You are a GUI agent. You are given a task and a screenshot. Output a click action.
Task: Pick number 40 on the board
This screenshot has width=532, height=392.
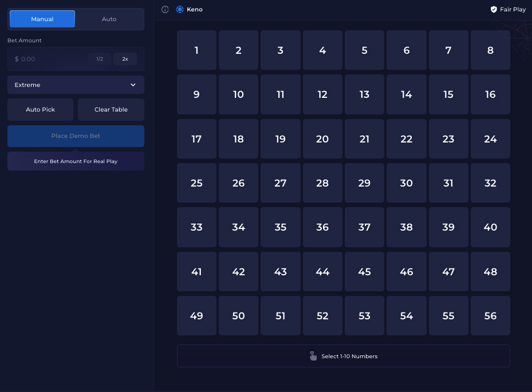tap(490, 227)
